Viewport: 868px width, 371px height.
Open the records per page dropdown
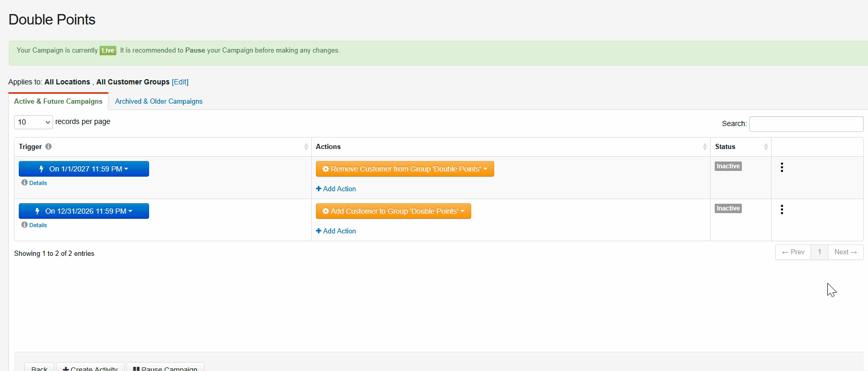point(33,122)
